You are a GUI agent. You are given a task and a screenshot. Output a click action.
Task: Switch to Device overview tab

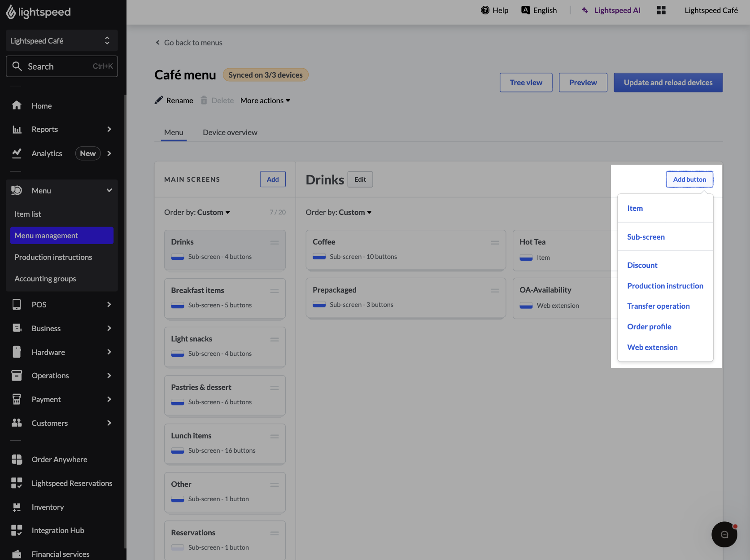pos(230,132)
